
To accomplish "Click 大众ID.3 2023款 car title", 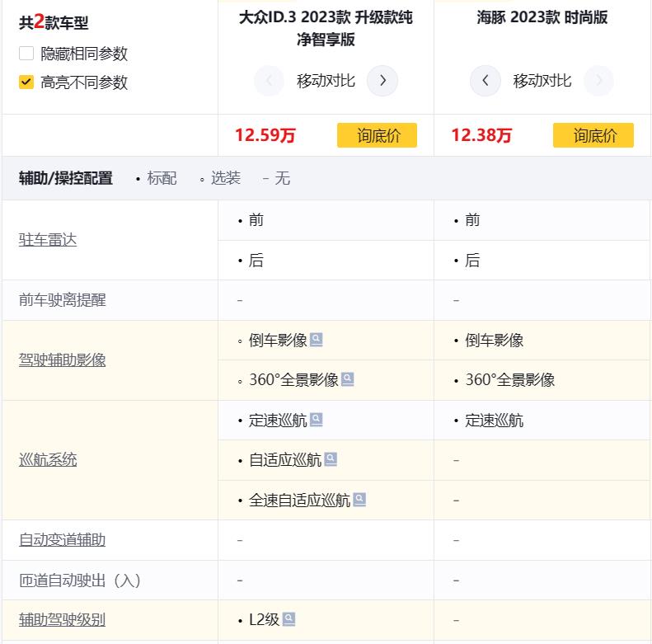I will (x=326, y=28).
